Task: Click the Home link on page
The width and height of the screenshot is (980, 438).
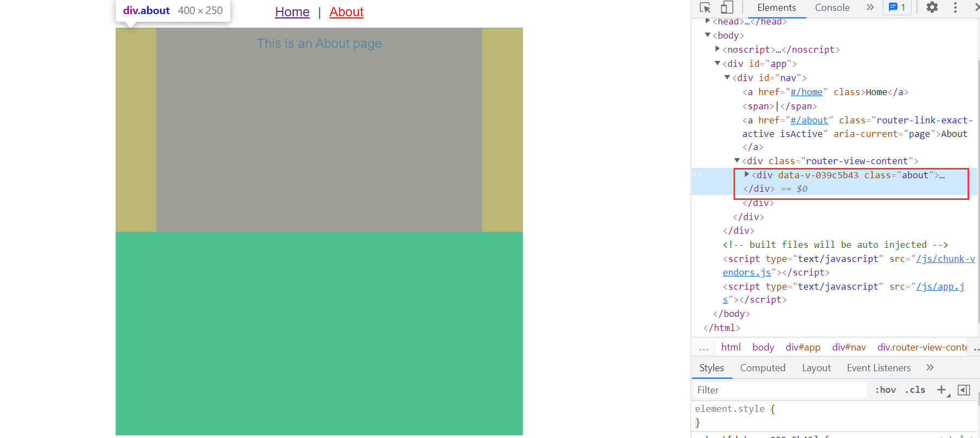Action: click(292, 12)
